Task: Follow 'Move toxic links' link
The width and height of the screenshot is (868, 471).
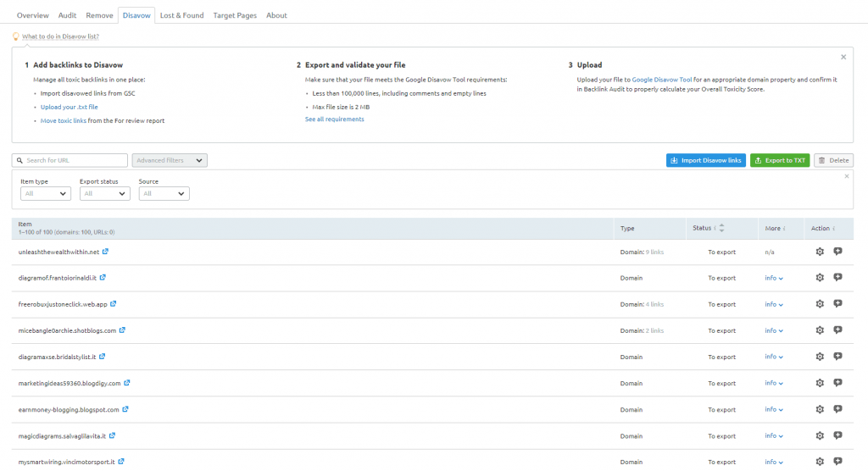Action: point(63,120)
